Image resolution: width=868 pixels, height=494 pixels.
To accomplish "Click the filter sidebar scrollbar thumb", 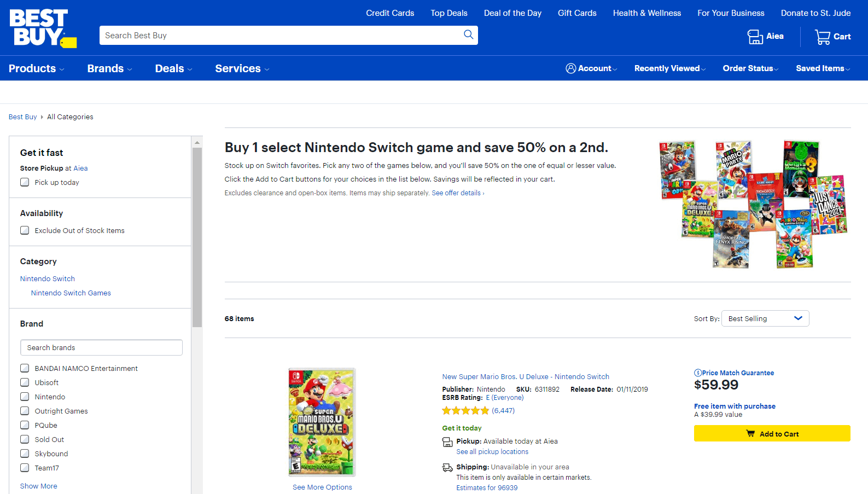I will (x=197, y=237).
